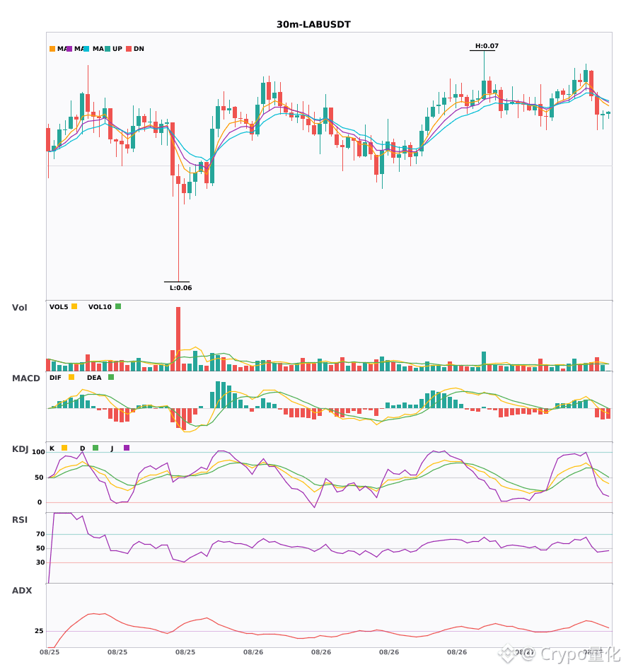
Task: Click the yellow K legend swatch
Action: (x=64, y=448)
